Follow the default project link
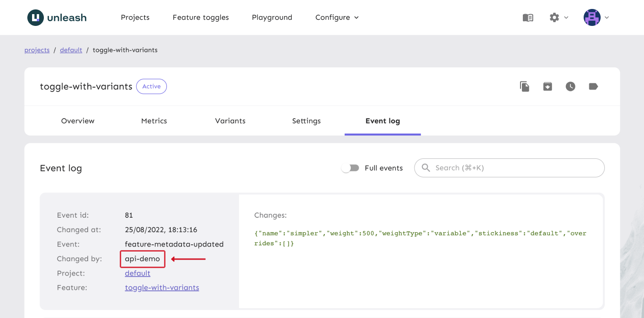 point(137,273)
